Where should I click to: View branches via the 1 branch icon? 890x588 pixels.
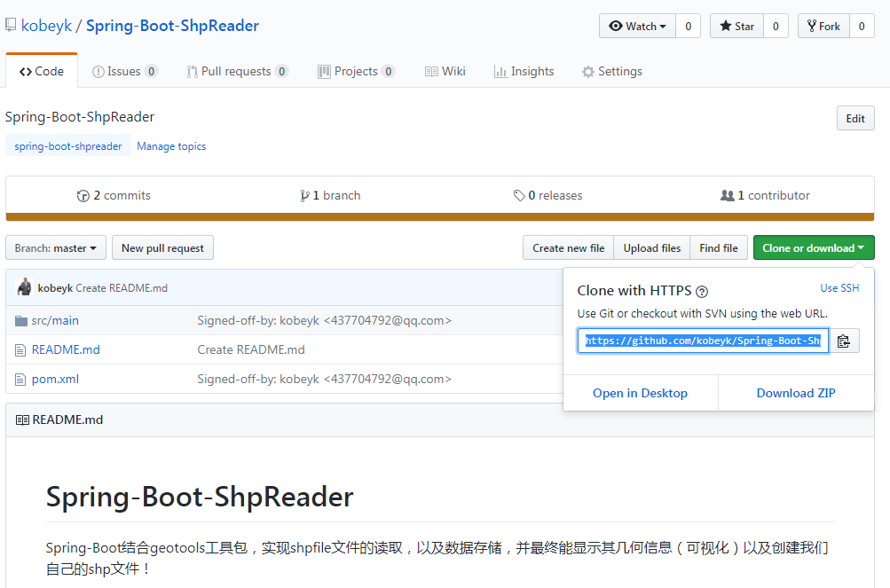click(305, 196)
